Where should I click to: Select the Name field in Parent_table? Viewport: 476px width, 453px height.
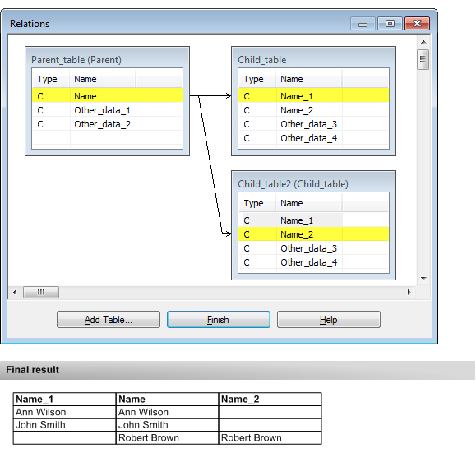[107, 96]
